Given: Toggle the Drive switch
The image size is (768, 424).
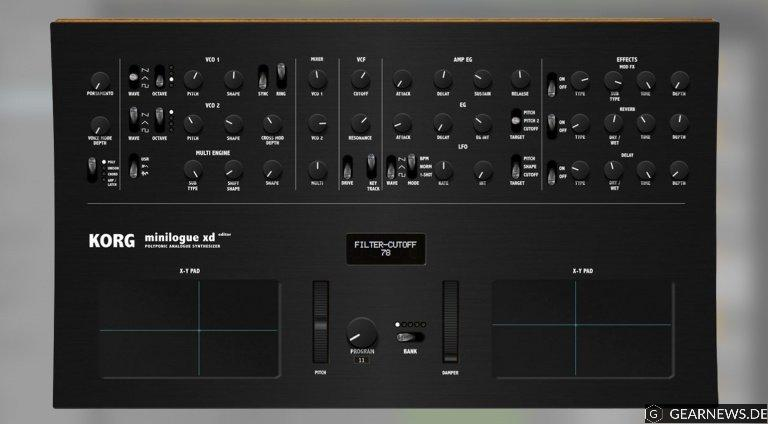Looking at the screenshot, I should coord(347,167).
